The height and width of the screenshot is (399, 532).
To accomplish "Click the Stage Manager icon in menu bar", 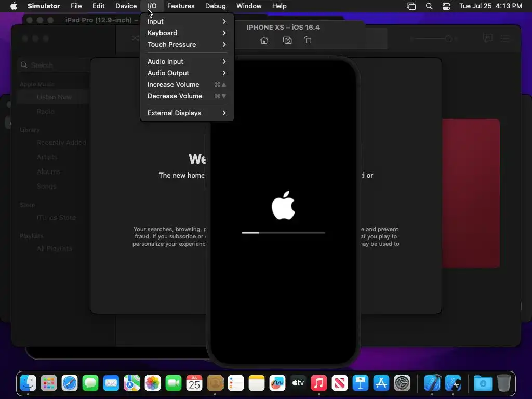I will pos(411,6).
